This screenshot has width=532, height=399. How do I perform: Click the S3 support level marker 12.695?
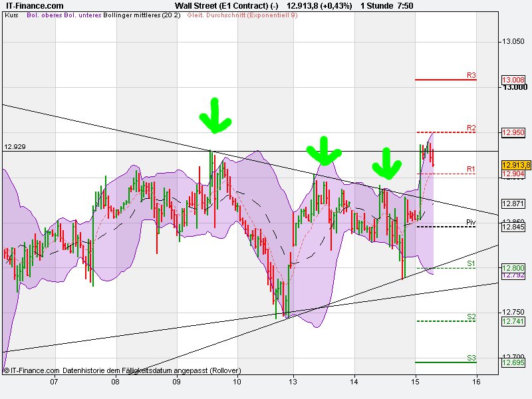(513, 362)
